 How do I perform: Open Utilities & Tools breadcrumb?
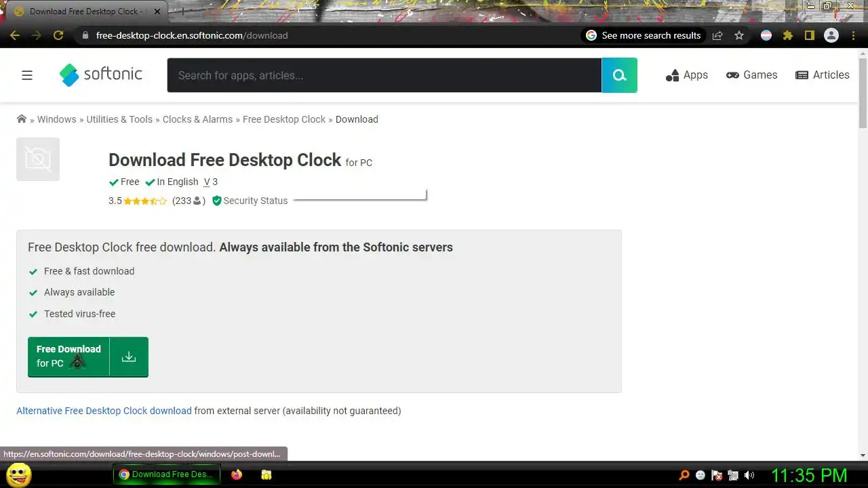pos(119,119)
